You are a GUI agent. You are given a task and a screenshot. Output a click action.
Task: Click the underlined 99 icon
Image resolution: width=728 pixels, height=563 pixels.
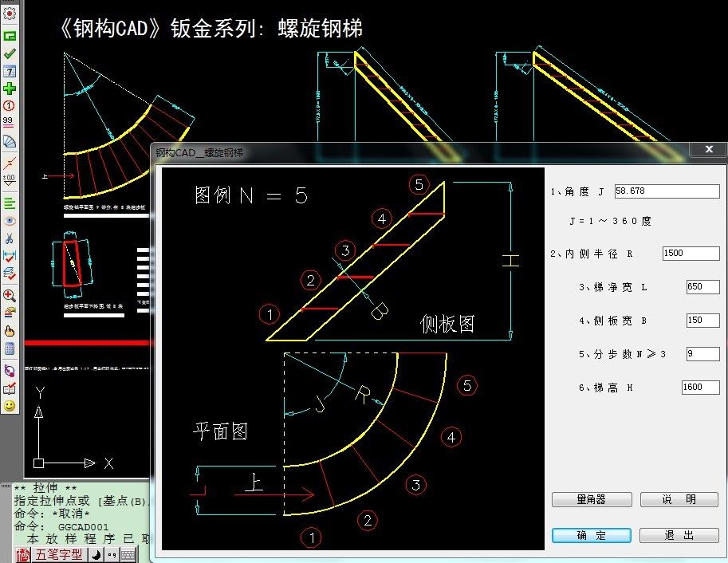[8, 122]
